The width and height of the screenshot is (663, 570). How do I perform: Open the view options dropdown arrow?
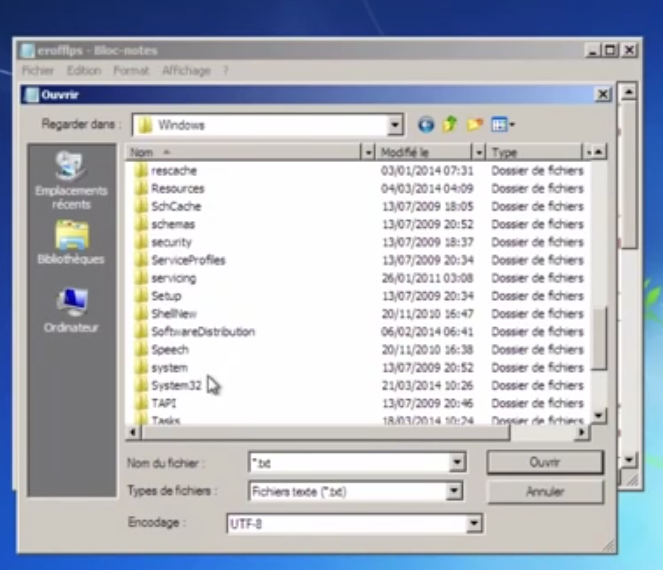click(x=512, y=125)
